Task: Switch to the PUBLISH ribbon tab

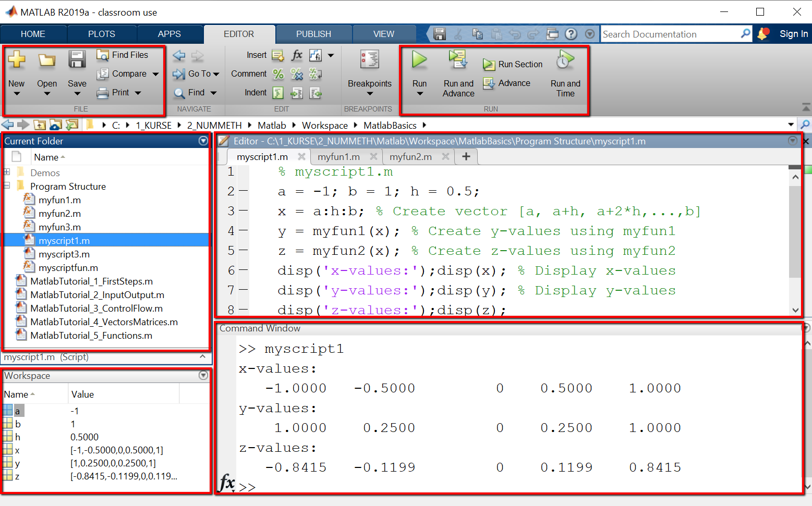Action: click(313, 34)
